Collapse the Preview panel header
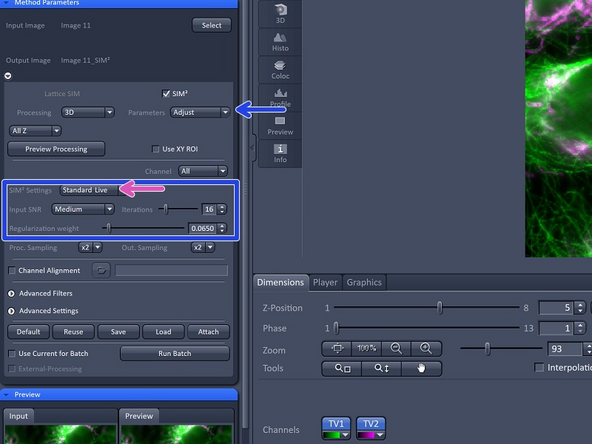592x444 pixels. 119,395
